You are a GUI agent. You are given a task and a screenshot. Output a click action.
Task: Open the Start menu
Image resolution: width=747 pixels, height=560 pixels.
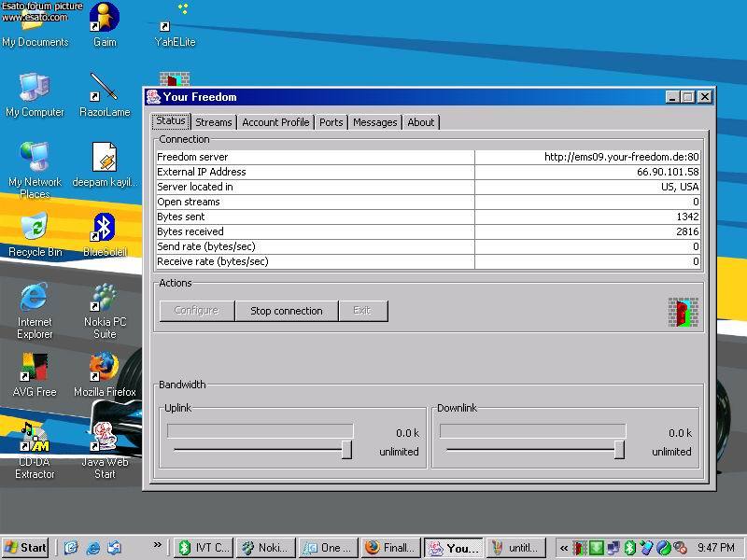click(26, 548)
